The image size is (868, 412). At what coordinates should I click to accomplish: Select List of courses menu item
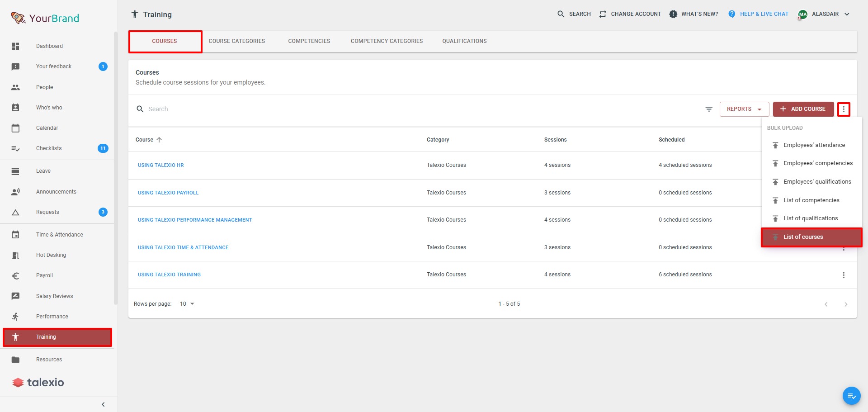tap(811, 237)
